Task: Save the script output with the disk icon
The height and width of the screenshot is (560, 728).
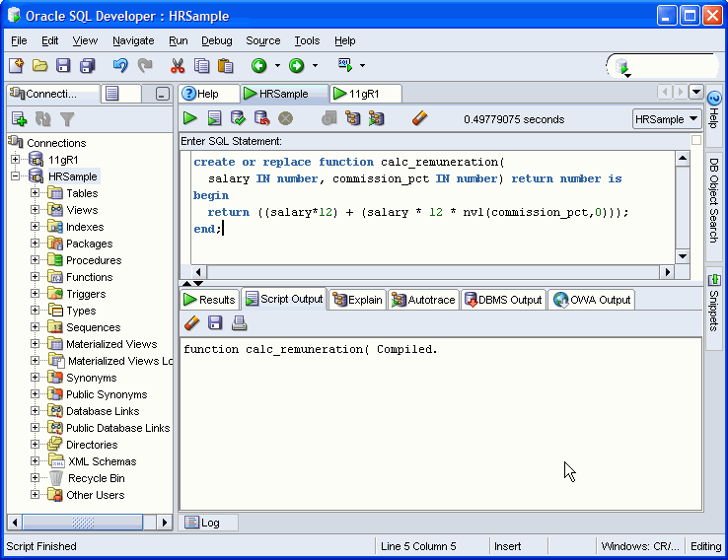Action: (215, 322)
